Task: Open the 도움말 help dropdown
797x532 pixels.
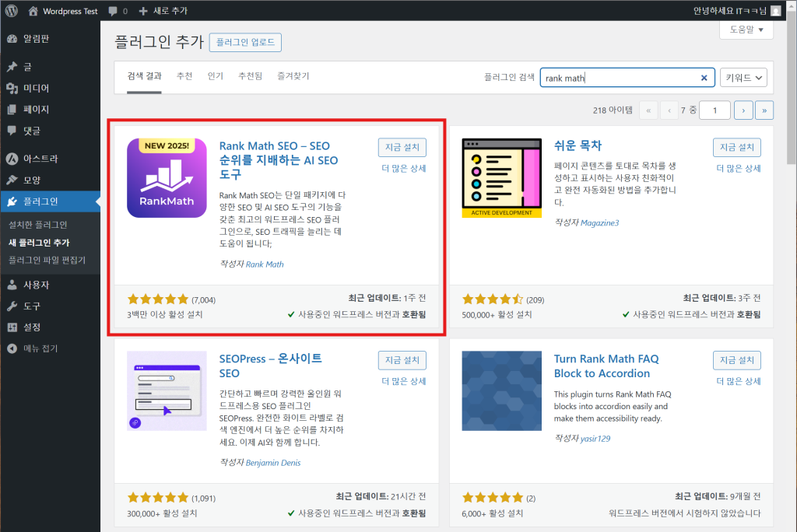Action: coord(746,30)
